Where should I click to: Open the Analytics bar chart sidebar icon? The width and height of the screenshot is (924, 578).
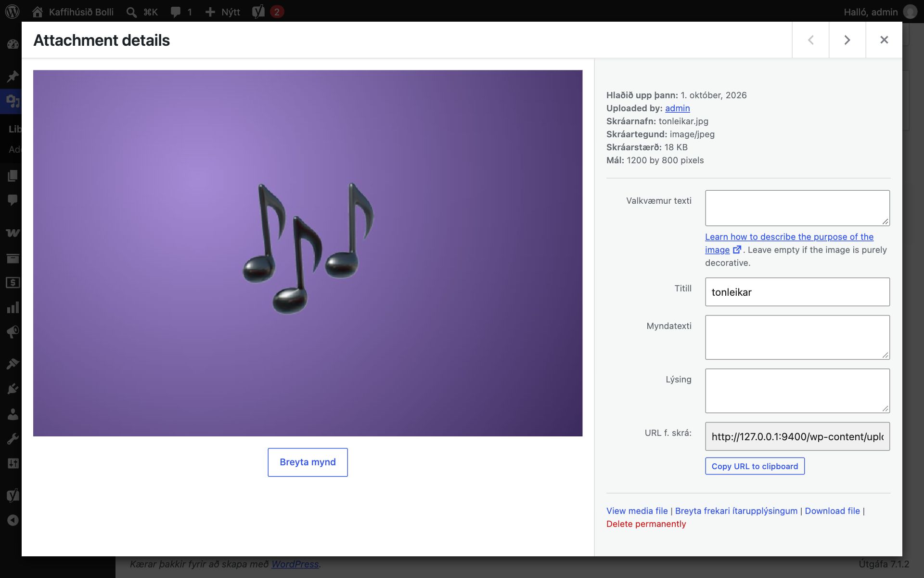[x=13, y=308]
